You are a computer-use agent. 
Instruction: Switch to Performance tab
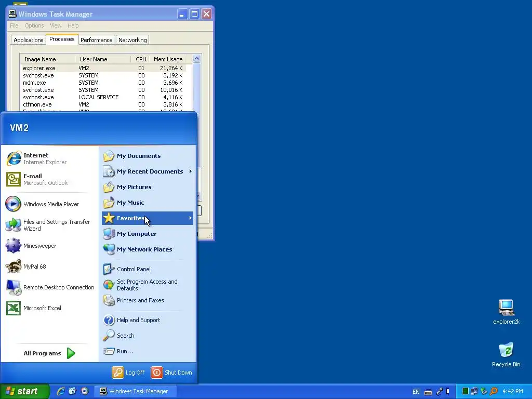tap(96, 40)
